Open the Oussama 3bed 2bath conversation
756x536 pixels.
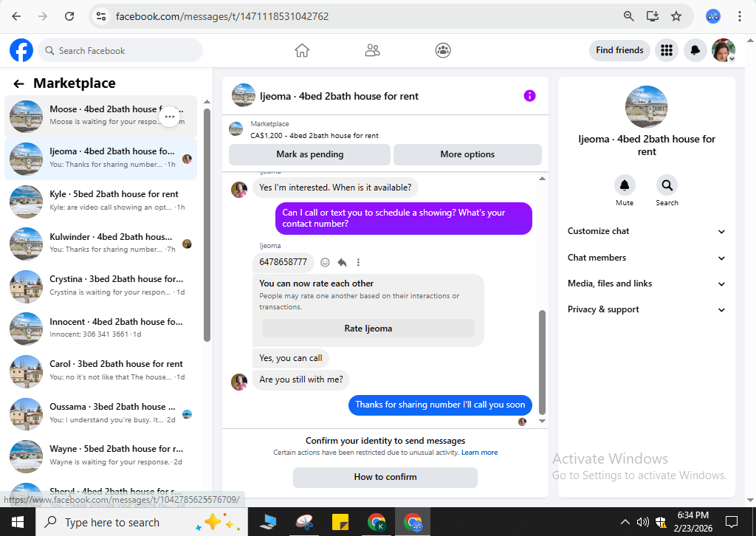pos(100,413)
